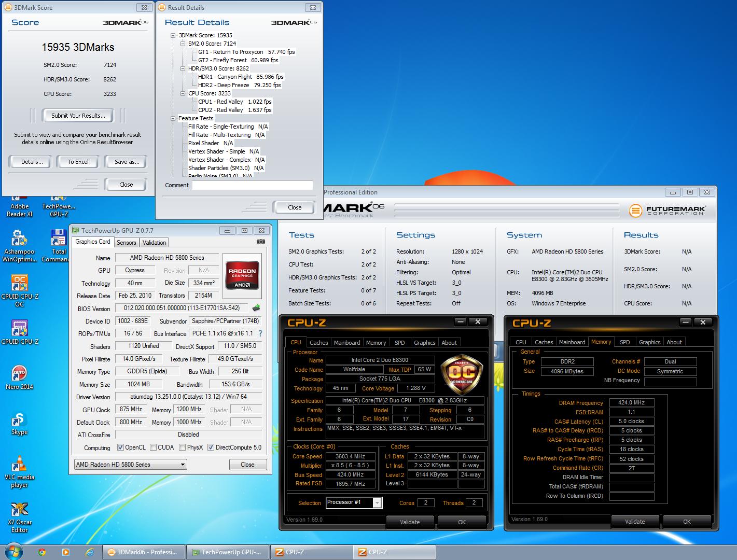The image size is (737, 560).
Task: Click the Futuremark Corporation logo
Action: coord(667,211)
